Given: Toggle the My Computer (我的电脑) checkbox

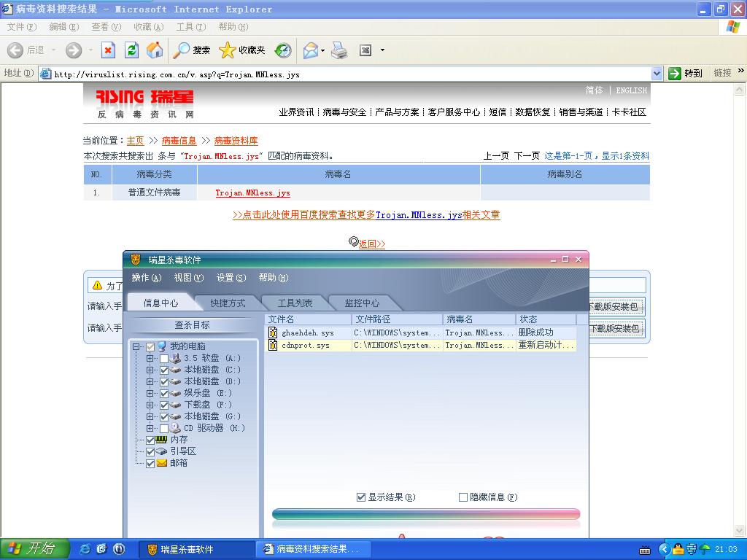Looking at the screenshot, I should click(150, 346).
